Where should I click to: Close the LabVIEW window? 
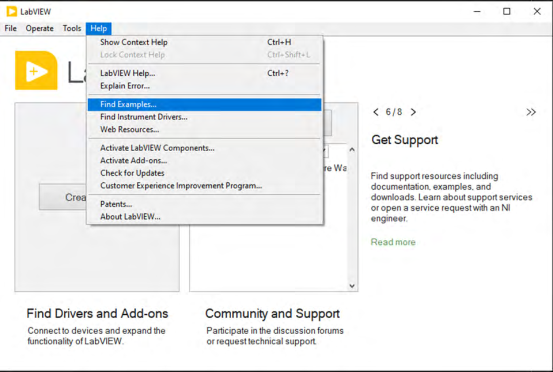(x=537, y=12)
